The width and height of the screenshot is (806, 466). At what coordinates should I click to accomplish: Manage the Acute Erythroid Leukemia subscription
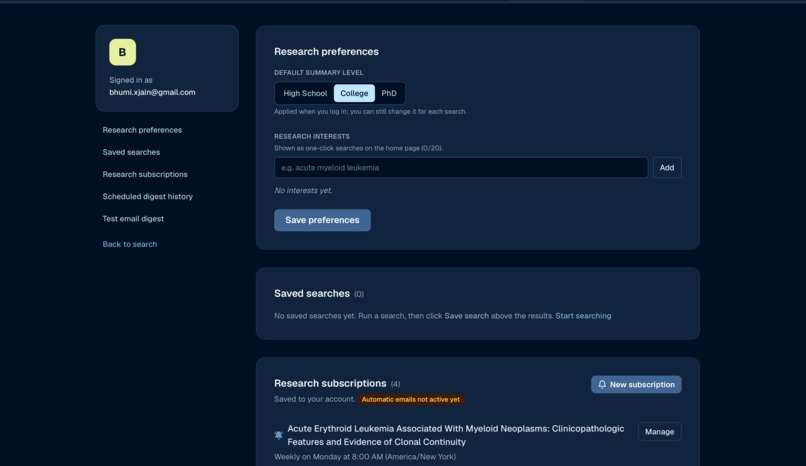(660, 432)
